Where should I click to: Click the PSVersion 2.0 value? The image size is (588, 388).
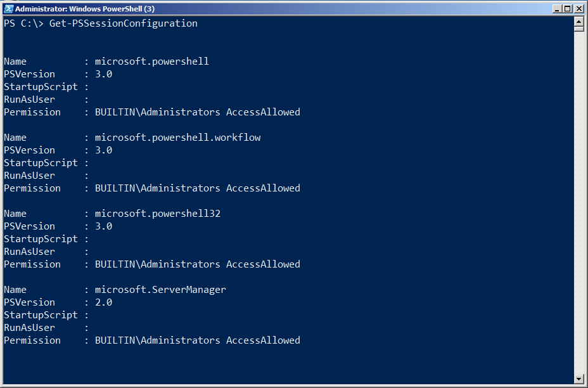click(103, 302)
